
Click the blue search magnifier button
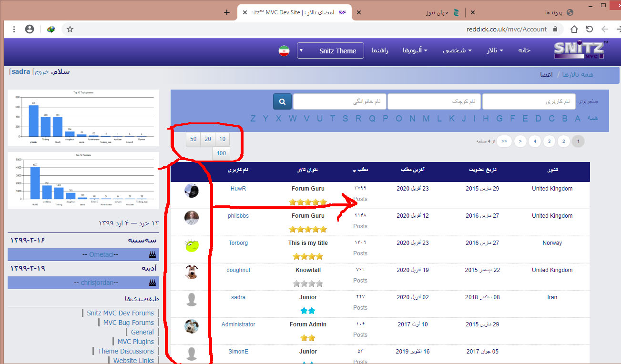pyautogui.click(x=282, y=101)
